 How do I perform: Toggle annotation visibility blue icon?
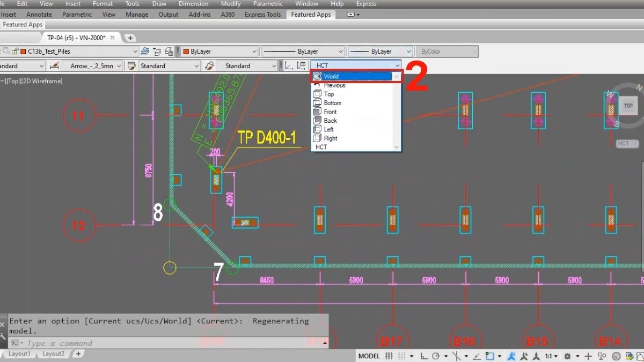click(x=511, y=356)
